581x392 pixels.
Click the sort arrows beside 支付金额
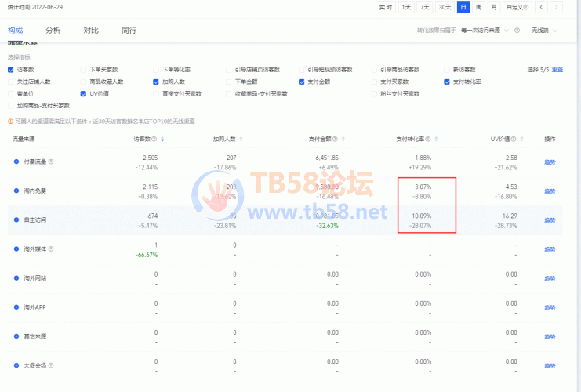(343, 140)
